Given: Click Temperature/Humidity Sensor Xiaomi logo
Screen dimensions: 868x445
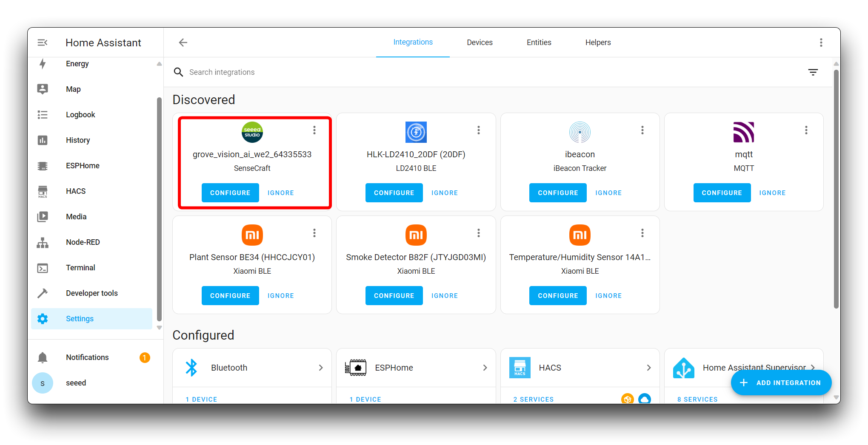Looking at the screenshot, I should (580, 235).
